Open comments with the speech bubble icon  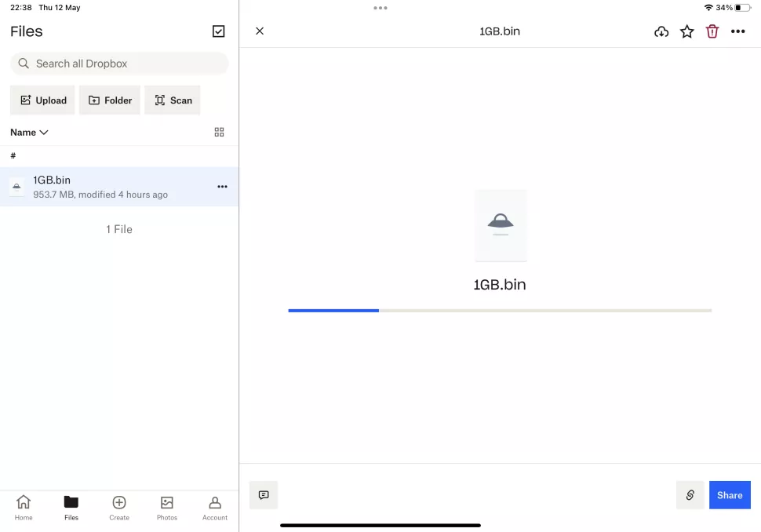pyautogui.click(x=264, y=495)
